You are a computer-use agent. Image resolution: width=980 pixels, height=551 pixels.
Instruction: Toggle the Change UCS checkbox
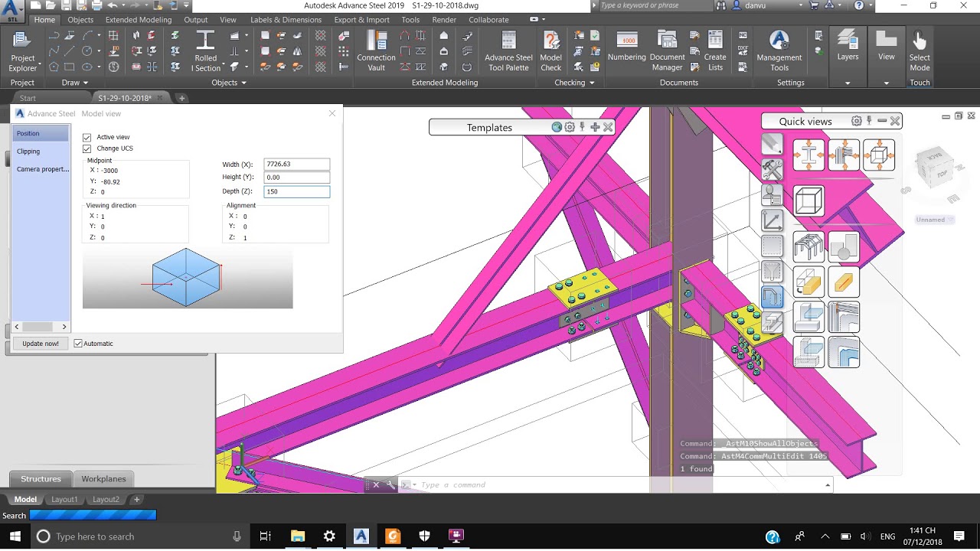coord(87,148)
